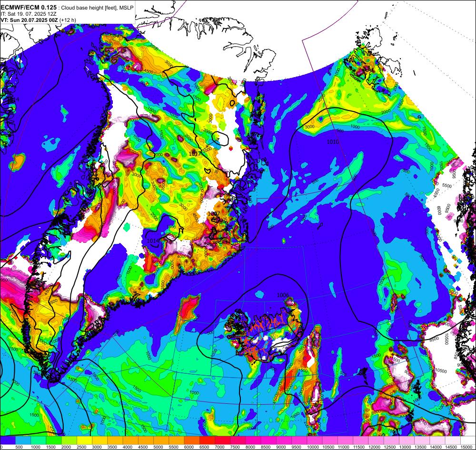Pick the teal-green legend swatch between 1000 and 1500

[x=38, y=440]
